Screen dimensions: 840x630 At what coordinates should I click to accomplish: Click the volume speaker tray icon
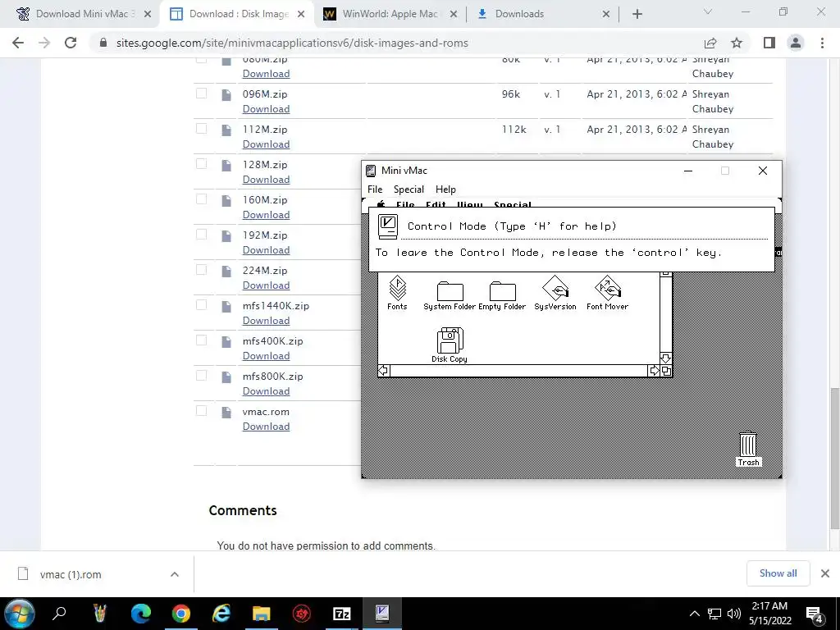click(733, 614)
